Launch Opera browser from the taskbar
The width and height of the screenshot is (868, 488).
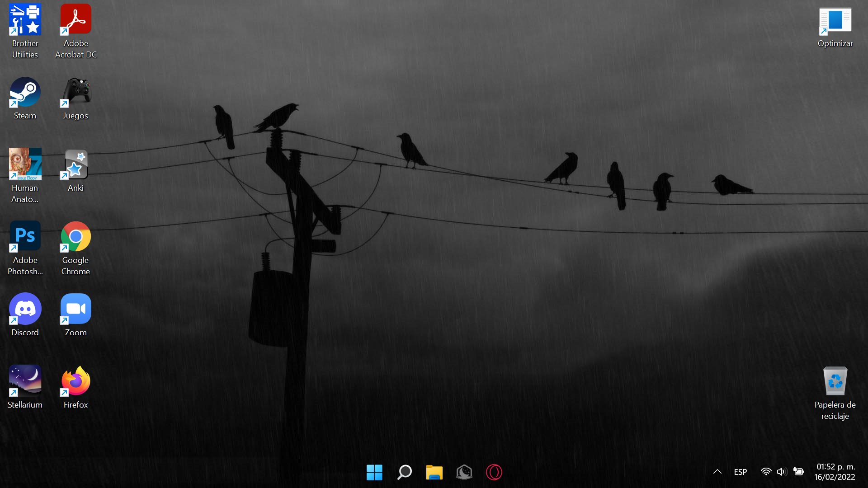(494, 472)
